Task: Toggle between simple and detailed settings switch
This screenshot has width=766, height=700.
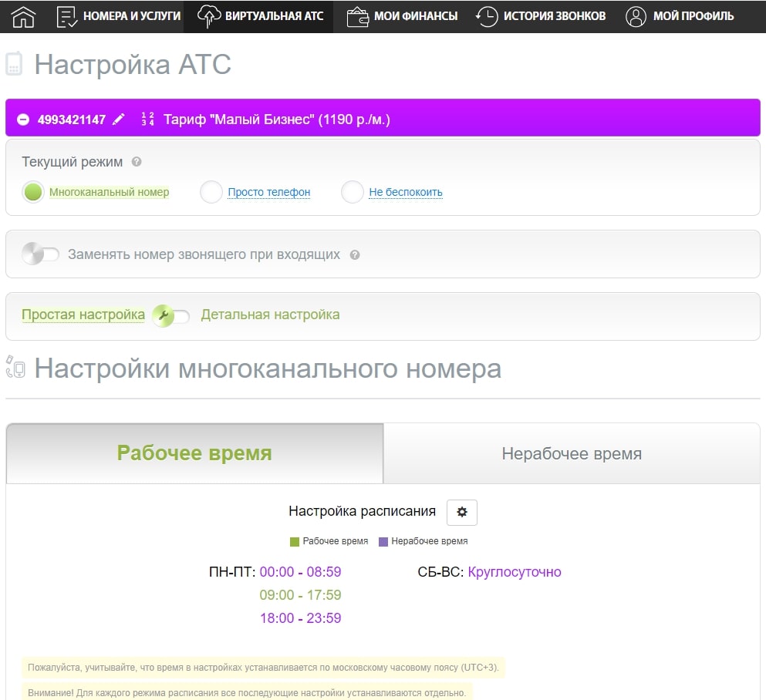Action: pyautogui.click(x=171, y=315)
